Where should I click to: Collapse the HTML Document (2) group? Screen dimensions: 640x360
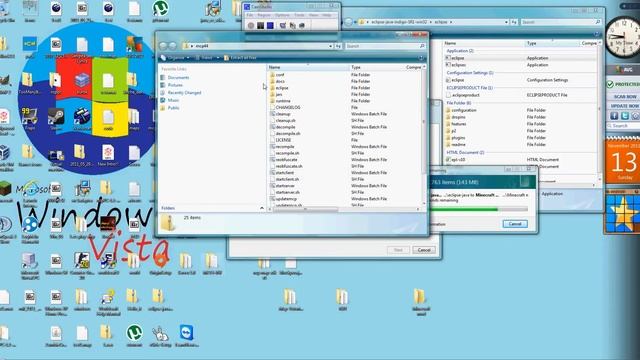coord(465,152)
